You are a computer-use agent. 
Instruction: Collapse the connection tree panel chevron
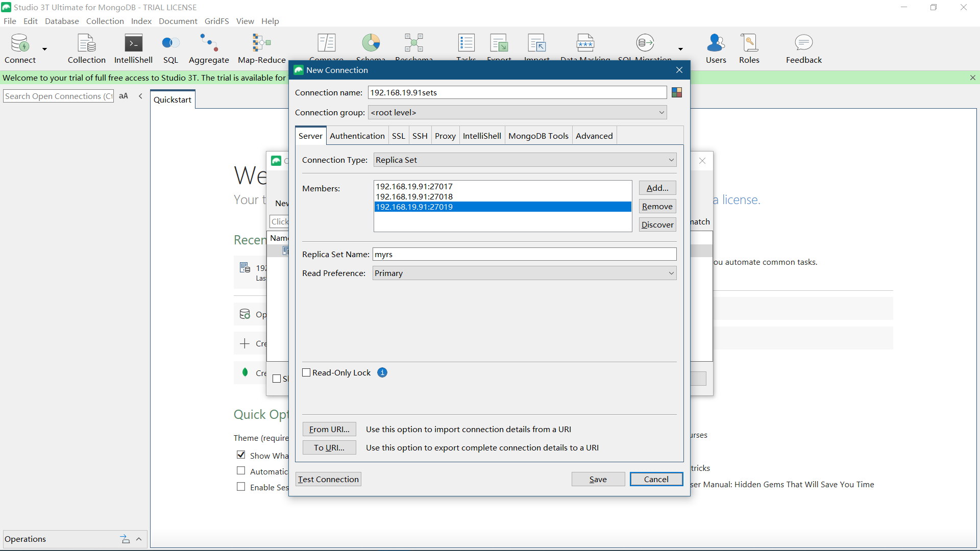[x=140, y=96]
